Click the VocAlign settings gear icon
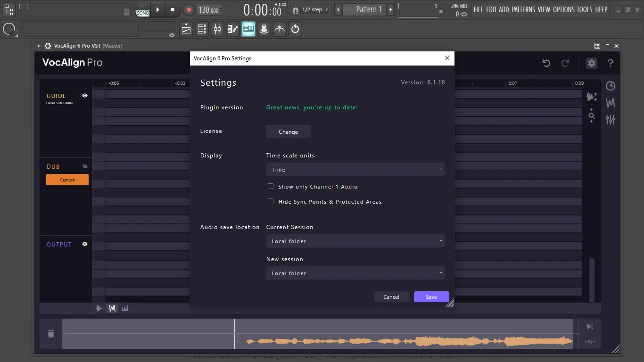 tap(591, 63)
